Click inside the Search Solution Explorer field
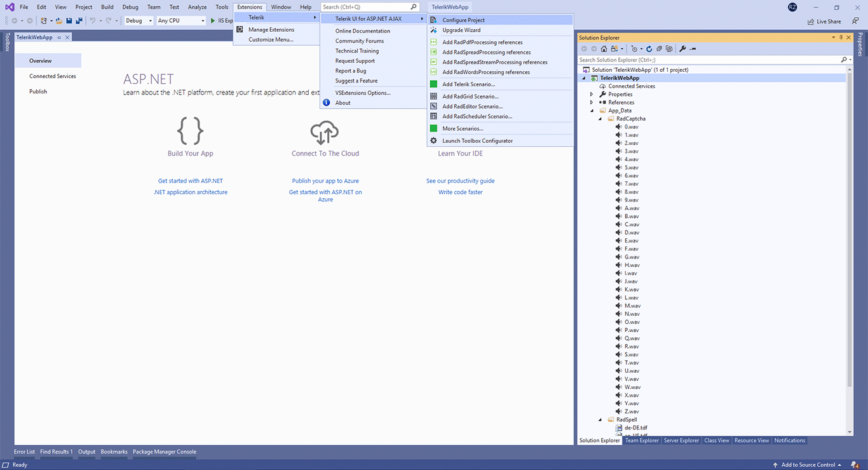Image resolution: width=868 pixels, height=470 pixels. pos(699,59)
